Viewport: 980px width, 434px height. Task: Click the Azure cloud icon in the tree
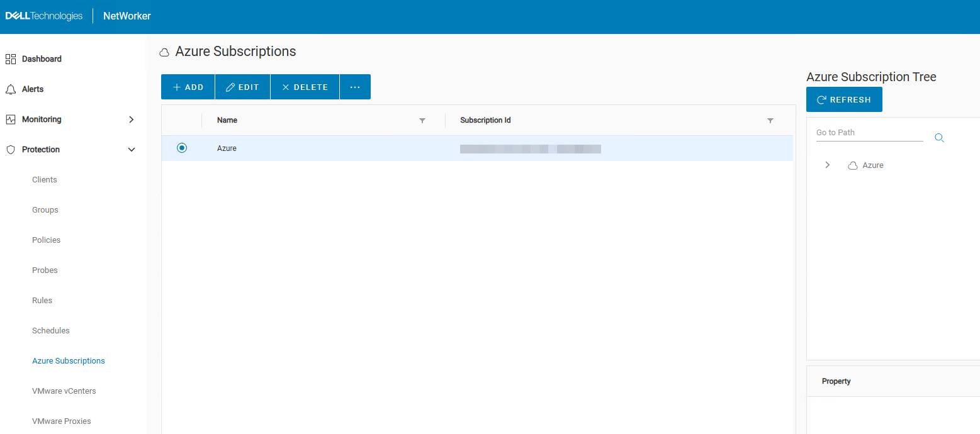853,165
